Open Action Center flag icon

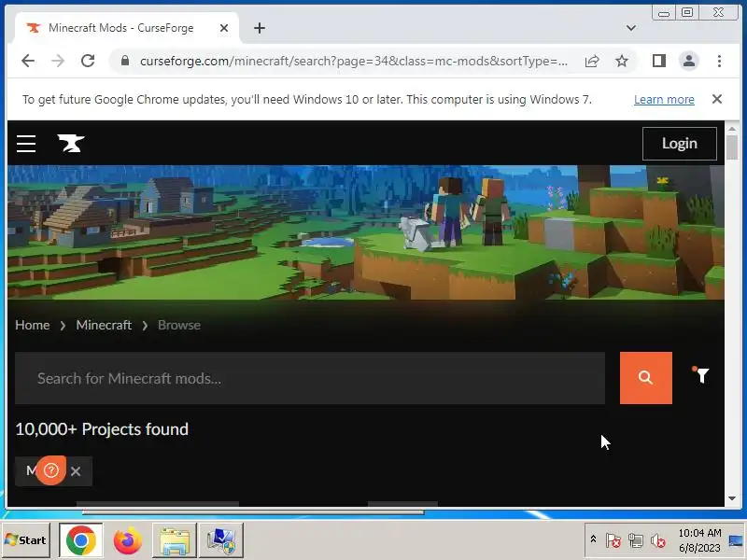613,540
